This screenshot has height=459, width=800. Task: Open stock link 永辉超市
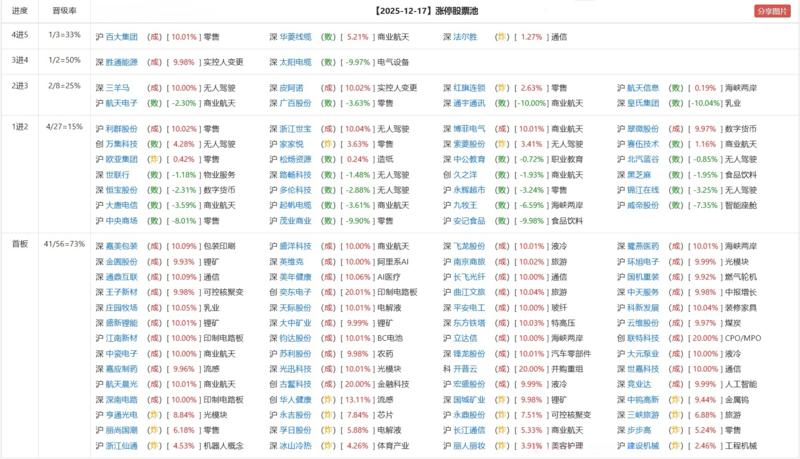[x=469, y=190]
